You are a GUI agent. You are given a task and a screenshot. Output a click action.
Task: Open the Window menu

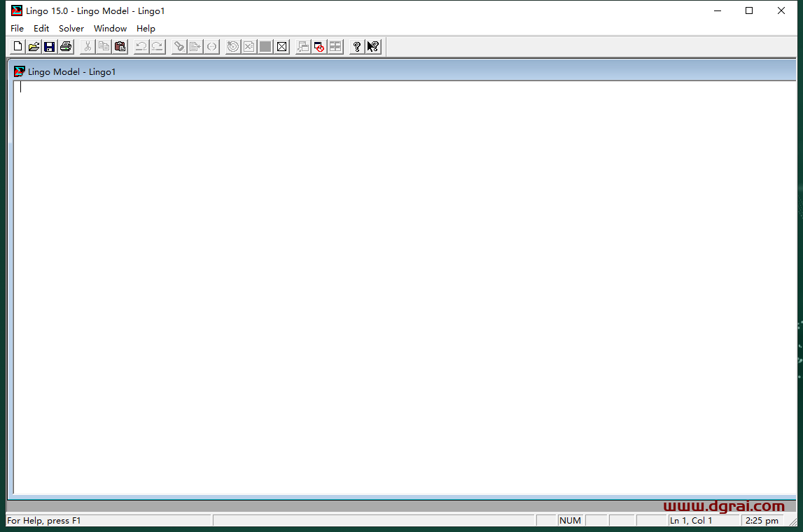pyautogui.click(x=111, y=29)
